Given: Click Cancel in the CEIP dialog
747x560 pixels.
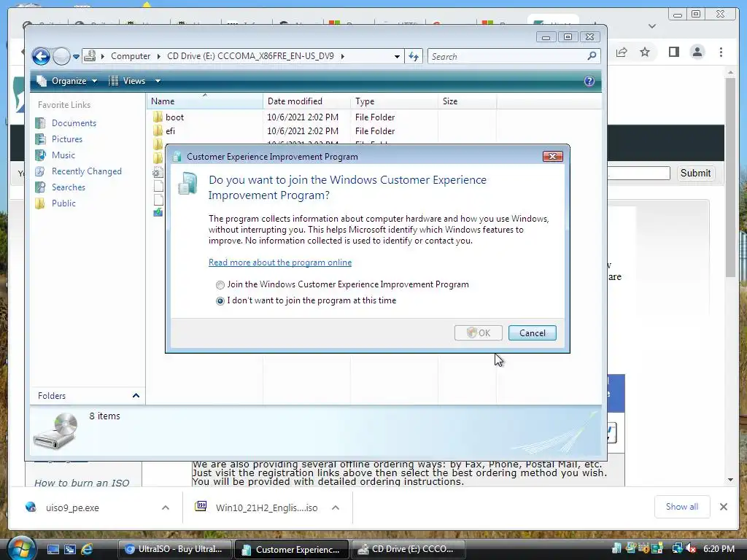Looking at the screenshot, I should tap(532, 332).
